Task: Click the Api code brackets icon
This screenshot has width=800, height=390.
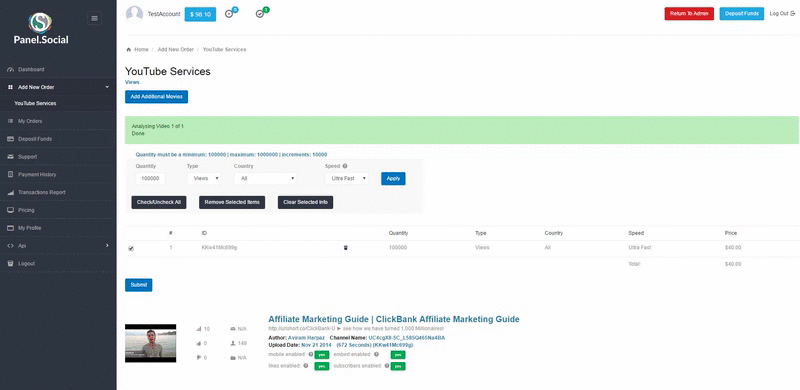Action: pyautogui.click(x=11, y=246)
